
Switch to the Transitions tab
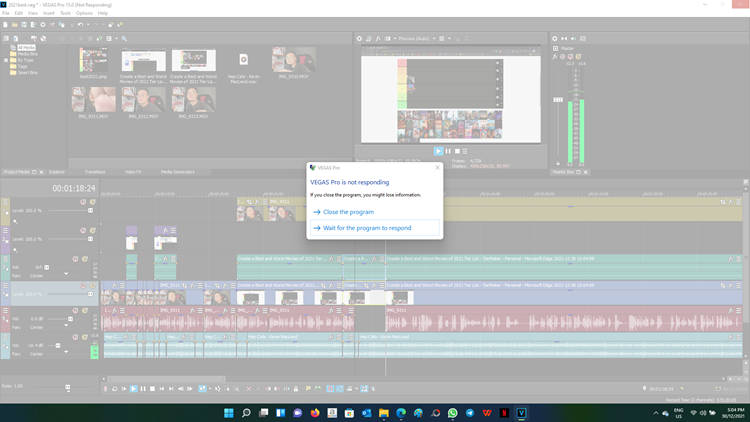pos(95,172)
